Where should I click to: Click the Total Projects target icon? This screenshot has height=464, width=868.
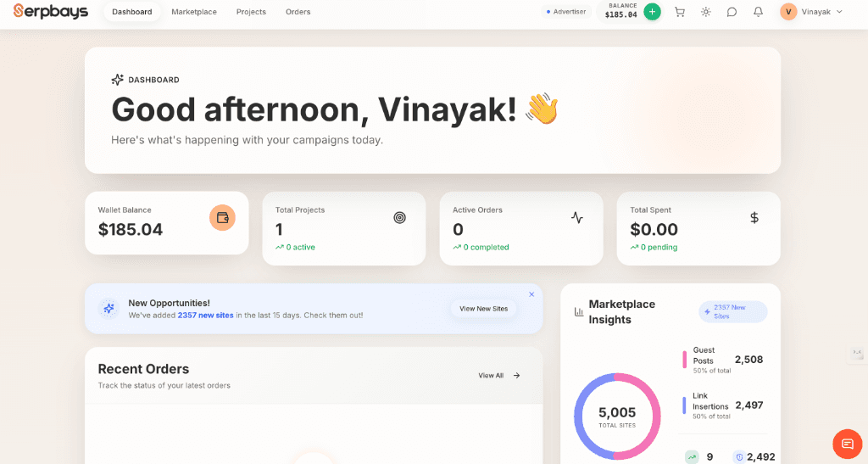coord(400,218)
